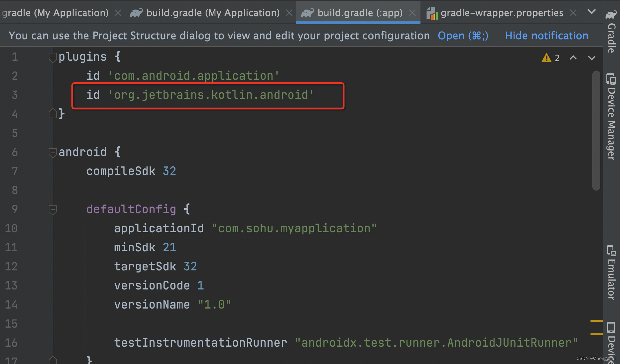Click the lower yellow warning stripe marker
620x364 pixels.
click(x=596, y=334)
